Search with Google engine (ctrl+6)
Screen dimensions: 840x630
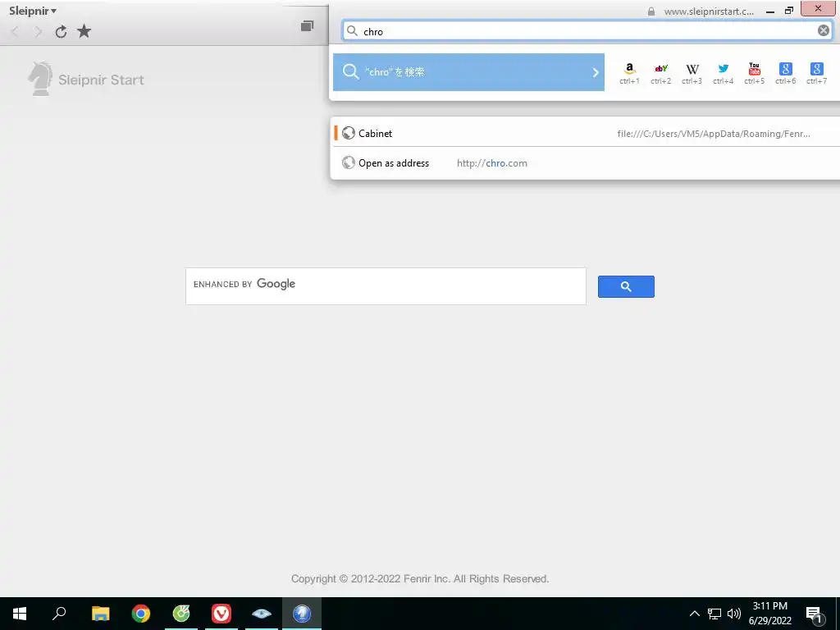coord(785,73)
